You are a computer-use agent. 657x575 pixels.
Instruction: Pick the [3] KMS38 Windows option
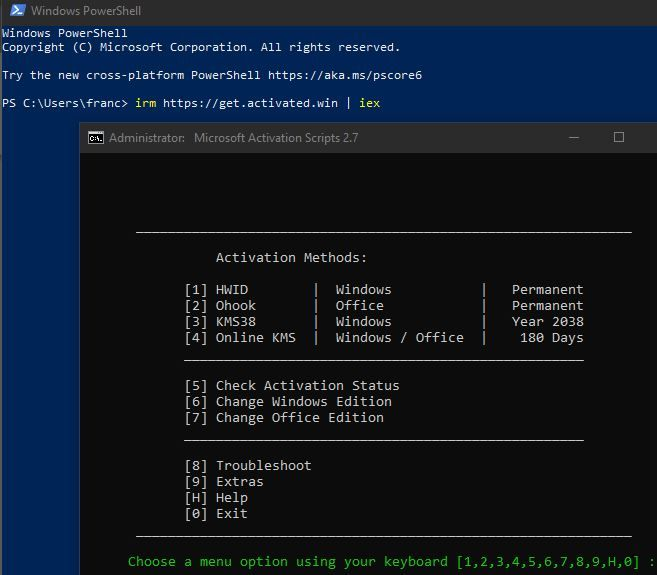pyautogui.click(x=221, y=322)
